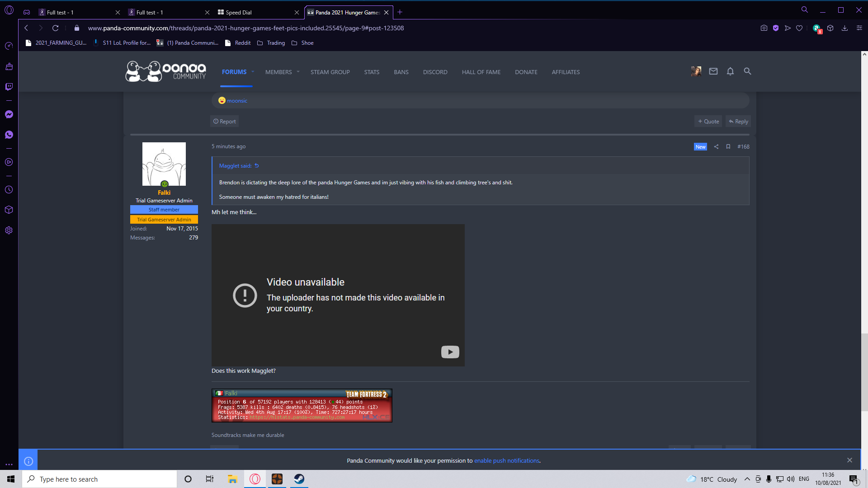The image size is (868, 488).
Task: Expand the Forums menu dropdown arrow
Action: click(253, 72)
